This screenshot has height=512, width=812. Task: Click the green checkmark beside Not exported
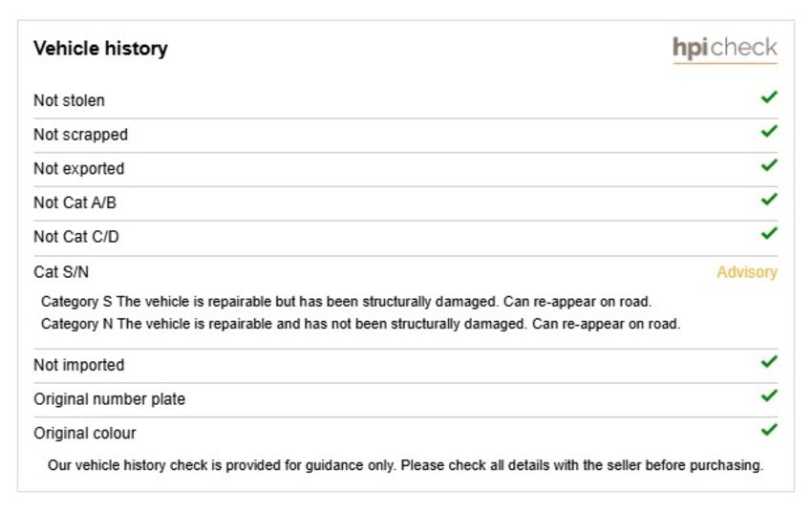769,165
